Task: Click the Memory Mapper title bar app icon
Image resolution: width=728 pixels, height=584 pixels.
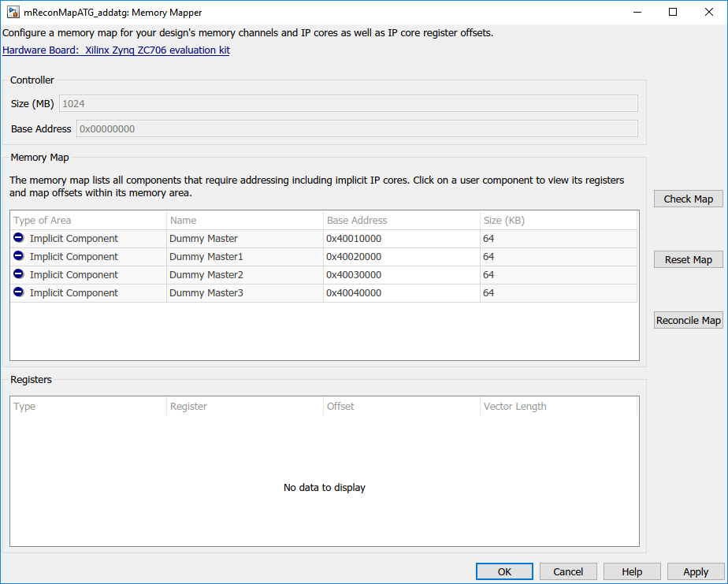Action: click(13, 13)
